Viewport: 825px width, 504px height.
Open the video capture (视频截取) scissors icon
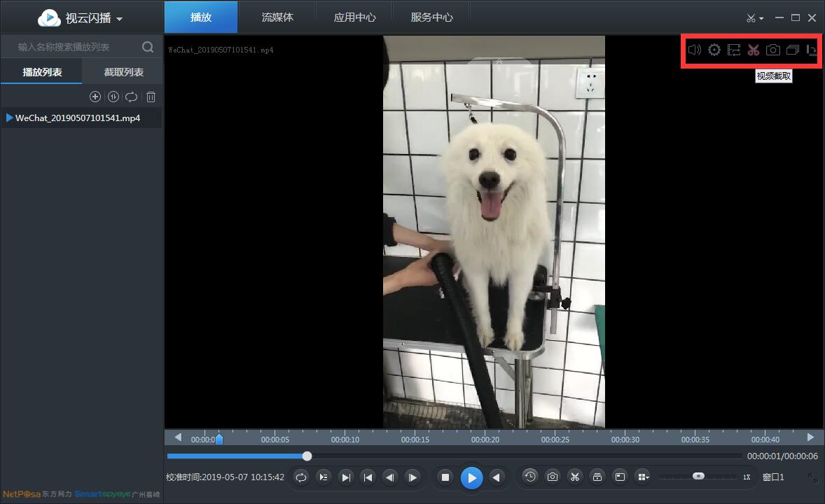coord(754,50)
